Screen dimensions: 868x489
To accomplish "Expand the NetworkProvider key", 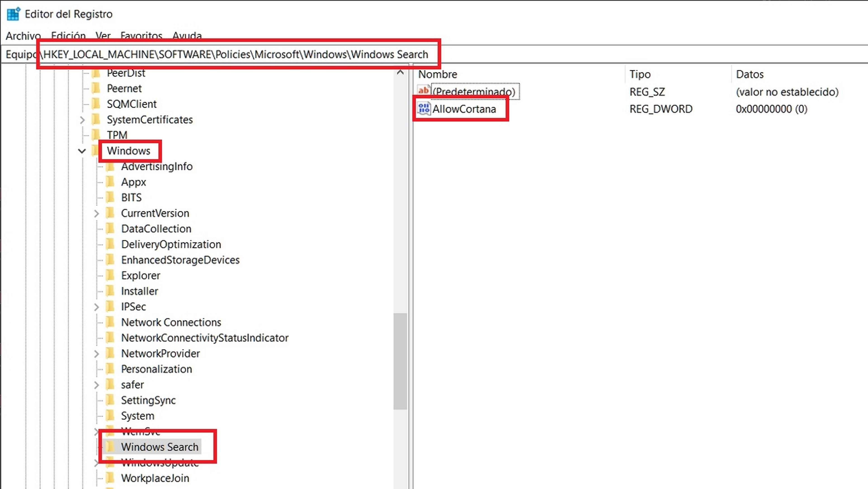I will tap(96, 354).
